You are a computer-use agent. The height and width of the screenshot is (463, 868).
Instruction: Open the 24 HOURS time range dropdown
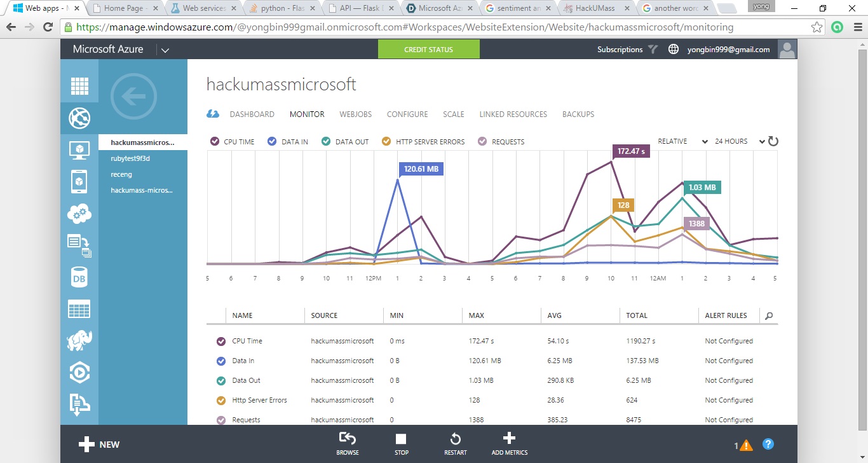pos(740,141)
